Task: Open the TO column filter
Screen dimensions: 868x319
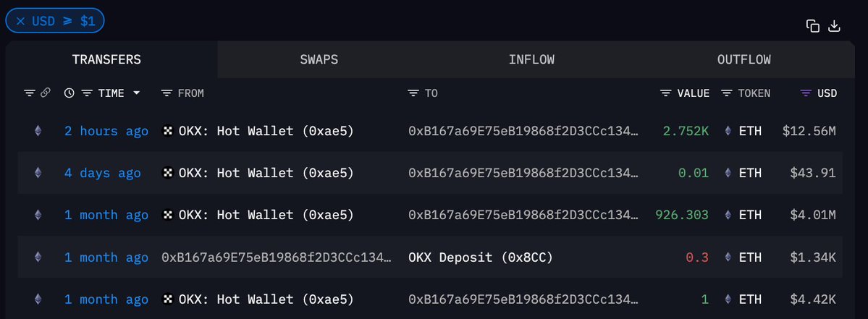Action: 413,93
